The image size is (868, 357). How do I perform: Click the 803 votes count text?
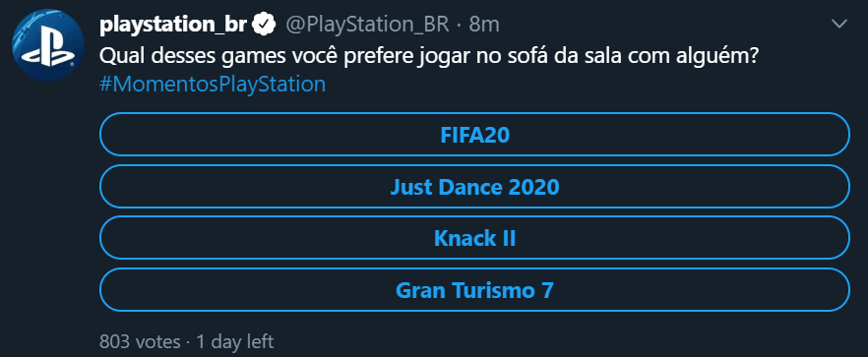[140, 341]
